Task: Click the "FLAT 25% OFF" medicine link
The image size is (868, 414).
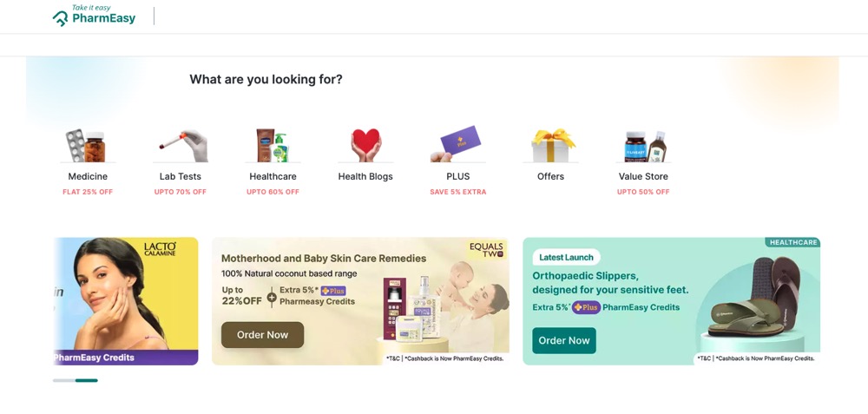Action: pyautogui.click(x=88, y=192)
